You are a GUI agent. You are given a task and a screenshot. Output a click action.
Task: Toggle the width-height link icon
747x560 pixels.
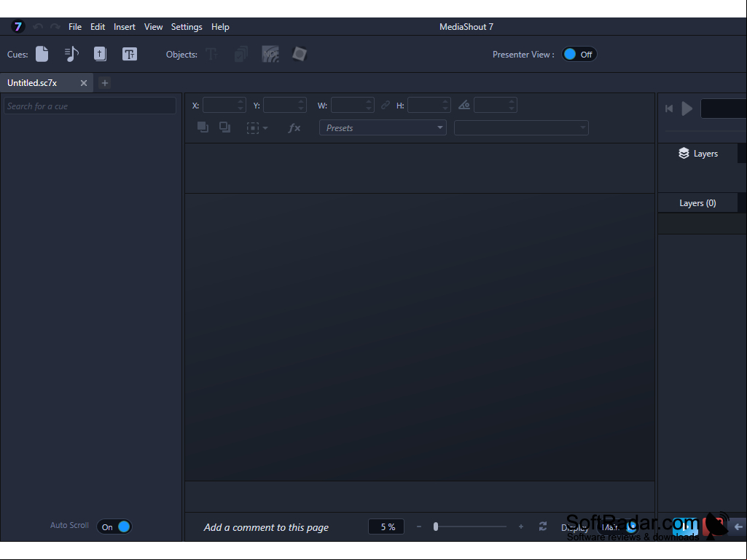pos(386,106)
